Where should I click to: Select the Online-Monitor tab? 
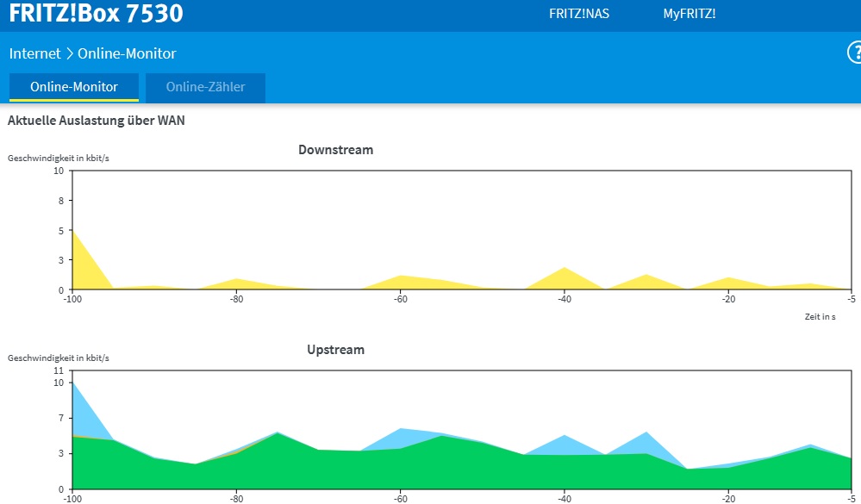click(73, 87)
